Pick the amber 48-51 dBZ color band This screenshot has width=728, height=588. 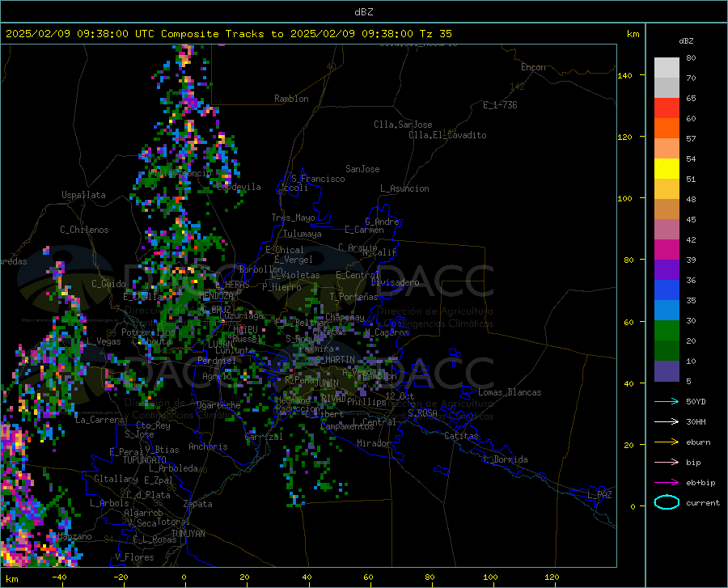[667, 189]
